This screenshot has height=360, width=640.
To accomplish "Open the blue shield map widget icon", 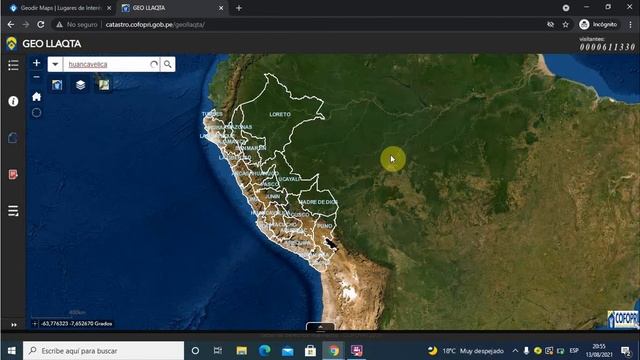I will pyautogui.click(x=57, y=85).
